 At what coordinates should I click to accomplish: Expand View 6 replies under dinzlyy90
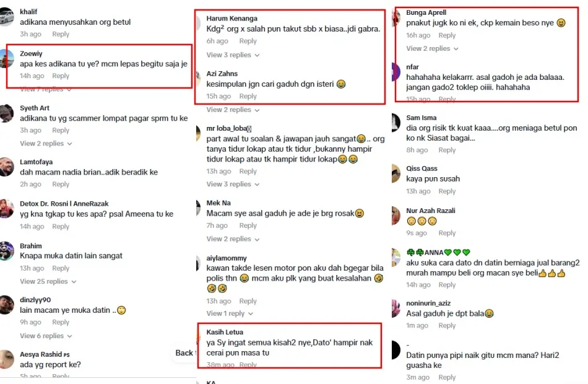46,336
